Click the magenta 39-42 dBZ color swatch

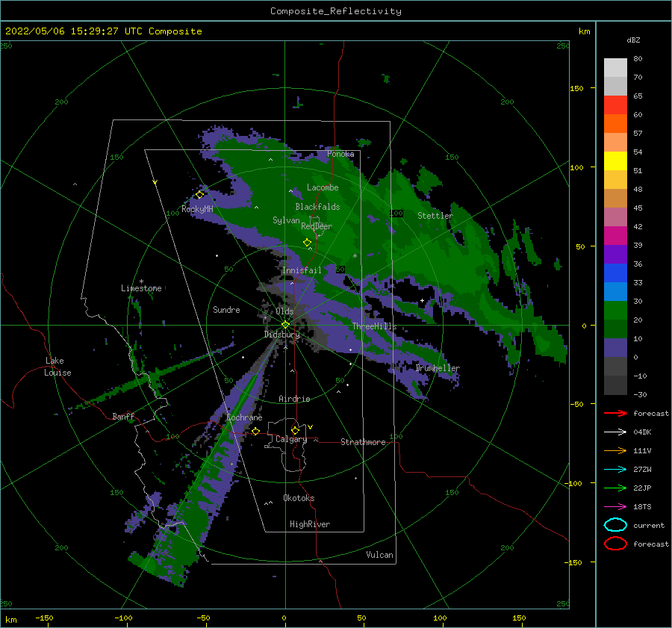point(615,235)
